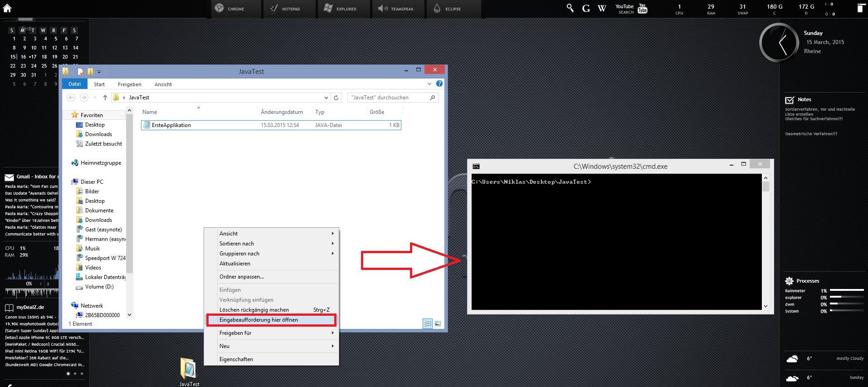
Task: Click the up-one-level arrow in Explorer
Action: coord(105,98)
